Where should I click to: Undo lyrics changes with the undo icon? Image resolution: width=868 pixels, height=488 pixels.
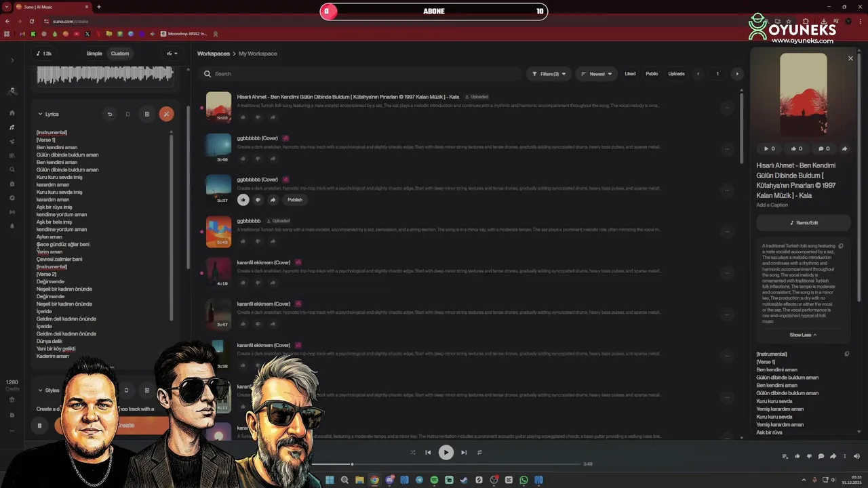point(110,114)
